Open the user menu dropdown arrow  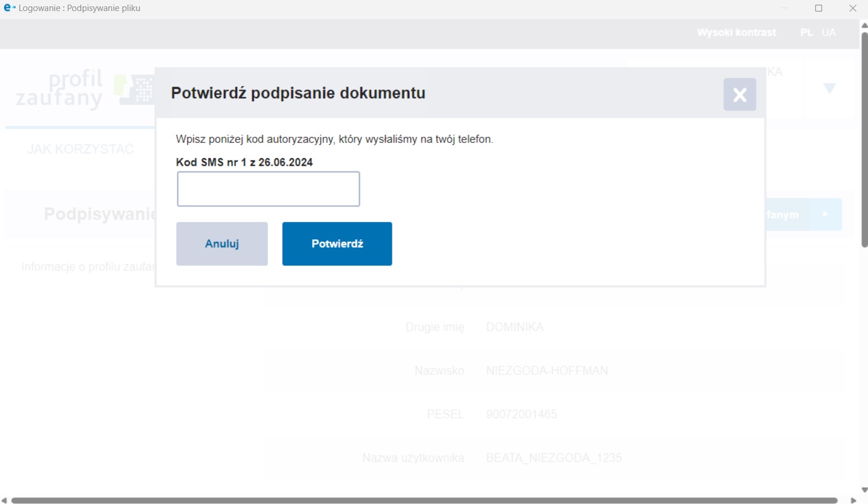tap(830, 88)
